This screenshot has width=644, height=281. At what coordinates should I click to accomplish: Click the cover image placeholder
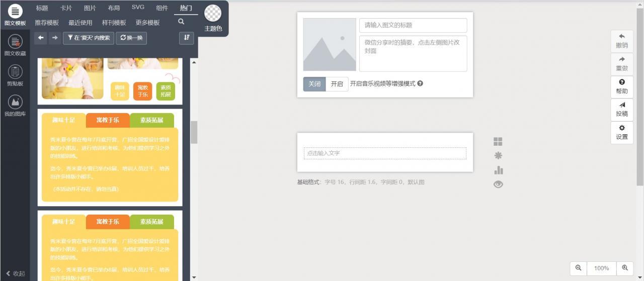330,45
